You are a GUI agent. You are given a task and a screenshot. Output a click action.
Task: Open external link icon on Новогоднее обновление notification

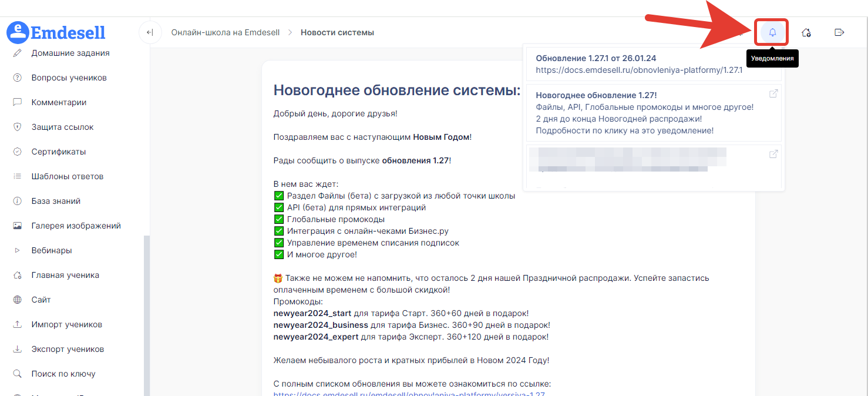point(773,93)
